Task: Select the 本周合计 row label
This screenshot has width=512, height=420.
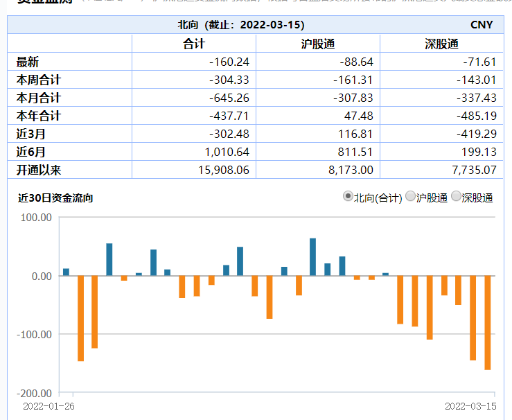Action: click(x=39, y=80)
